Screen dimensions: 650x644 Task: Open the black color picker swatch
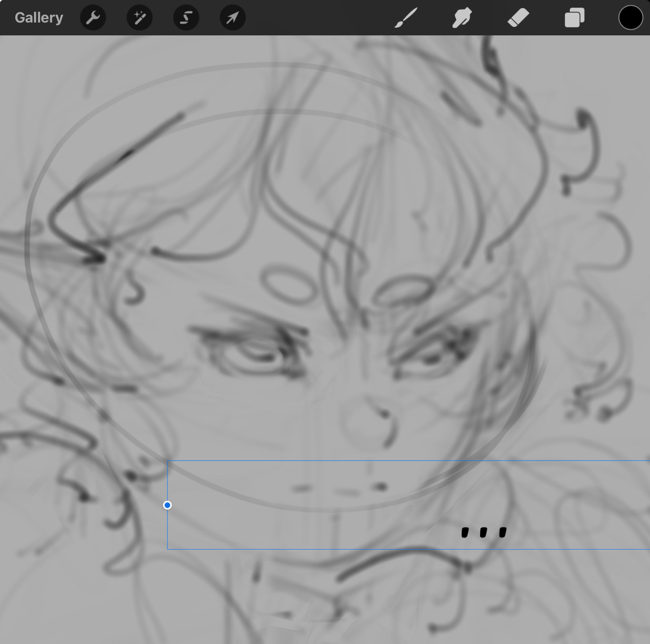coord(631,18)
